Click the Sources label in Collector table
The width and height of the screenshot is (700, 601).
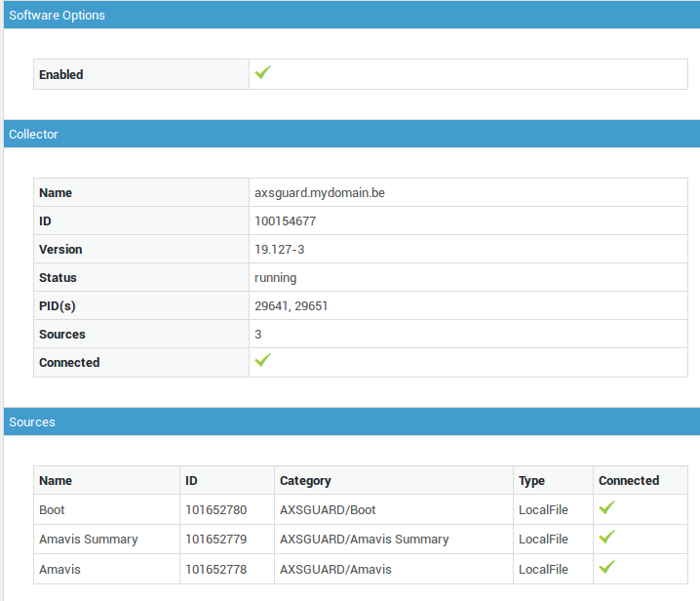pos(62,335)
